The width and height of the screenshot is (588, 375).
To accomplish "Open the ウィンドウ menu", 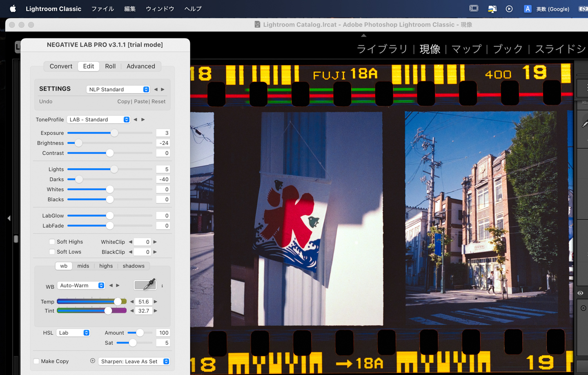I will click(x=160, y=9).
